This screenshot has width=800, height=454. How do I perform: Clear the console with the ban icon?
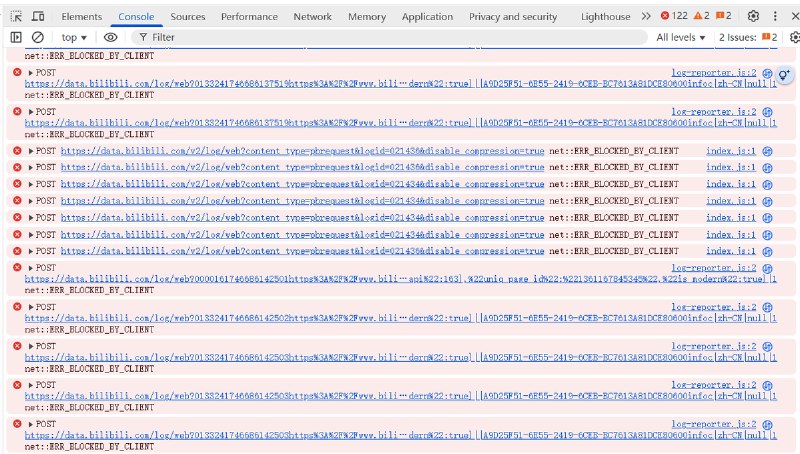[x=38, y=37]
